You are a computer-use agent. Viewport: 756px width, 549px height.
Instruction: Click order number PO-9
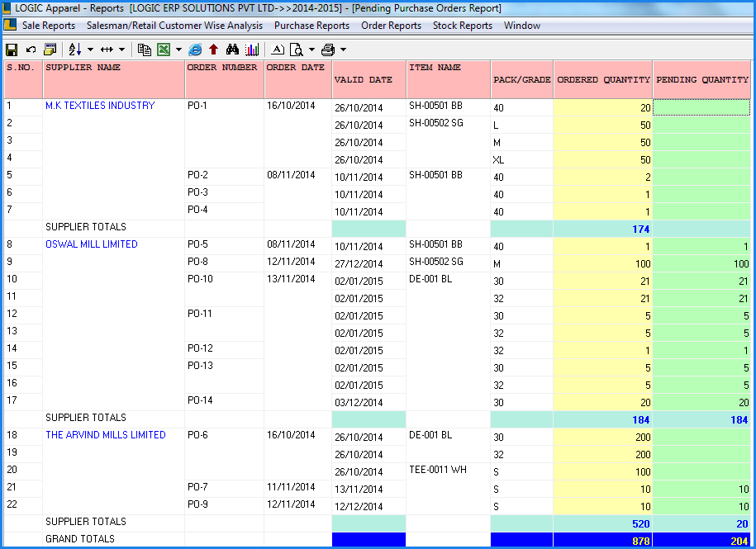tap(197, 504)
